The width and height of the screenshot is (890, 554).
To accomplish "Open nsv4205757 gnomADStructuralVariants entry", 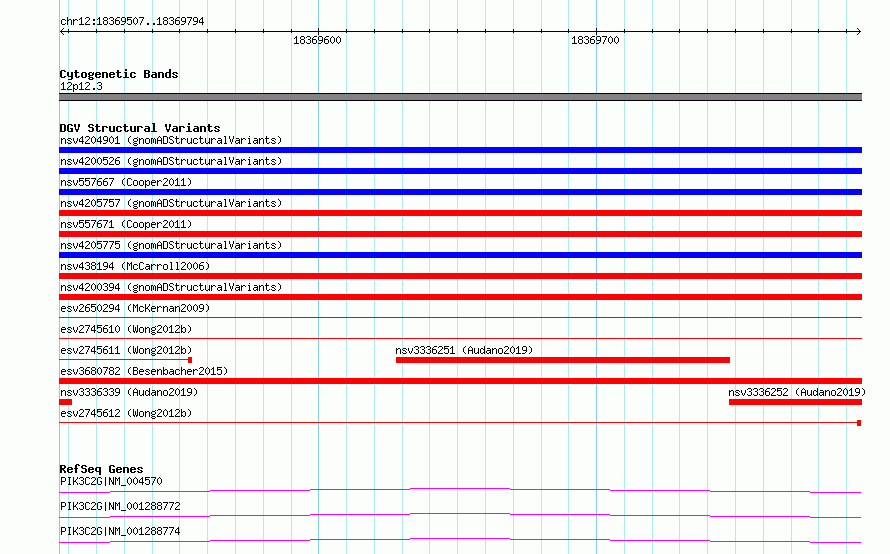I will click(x=171, y=203).
